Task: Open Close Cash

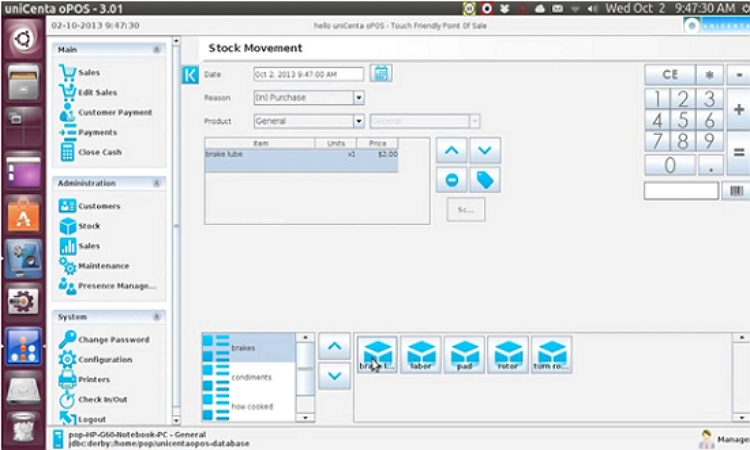Action: 90,152
